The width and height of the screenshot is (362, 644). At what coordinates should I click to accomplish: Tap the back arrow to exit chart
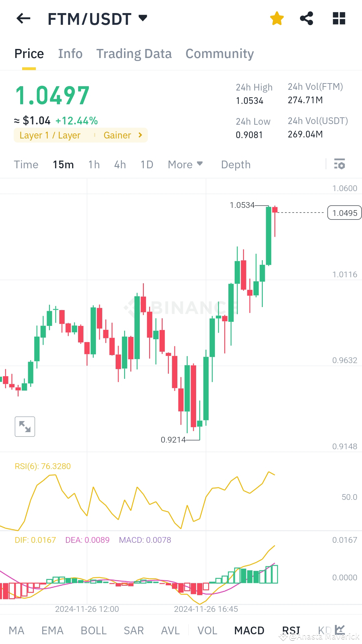(x=22, y=18)
